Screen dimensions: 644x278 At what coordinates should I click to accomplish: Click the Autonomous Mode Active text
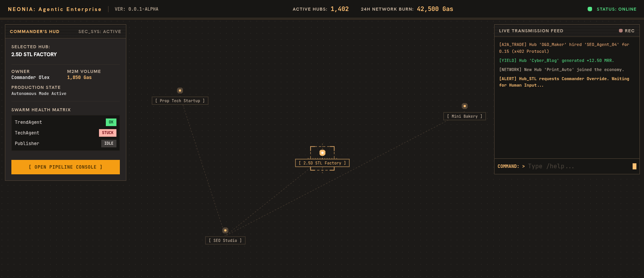pyautogui.click(x=39, y=93)
